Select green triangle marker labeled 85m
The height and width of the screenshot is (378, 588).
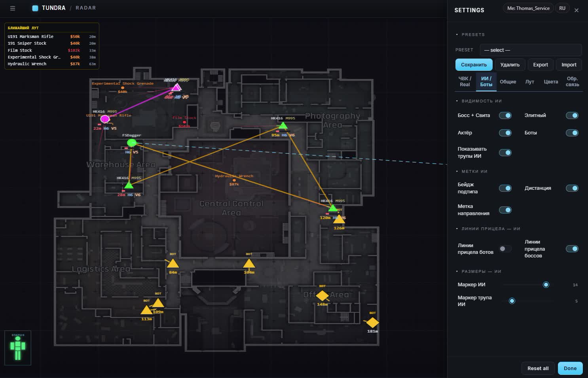click(x=283, y=126)
